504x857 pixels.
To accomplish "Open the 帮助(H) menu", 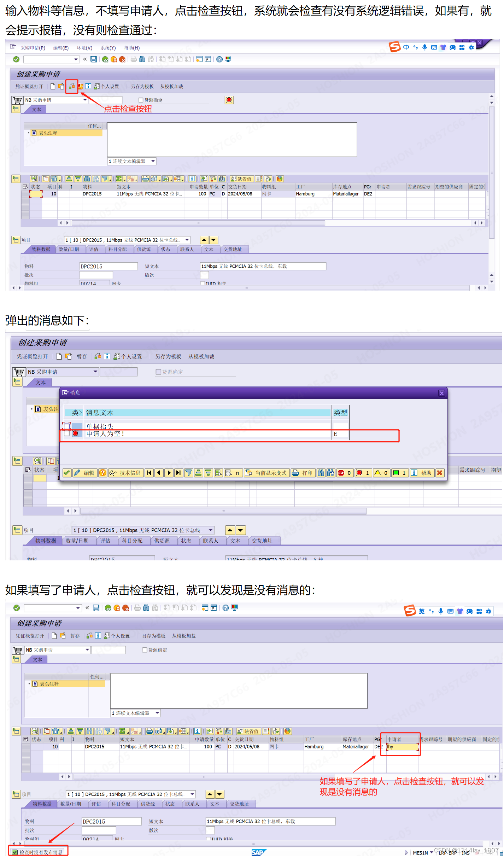I will (132, 48).
